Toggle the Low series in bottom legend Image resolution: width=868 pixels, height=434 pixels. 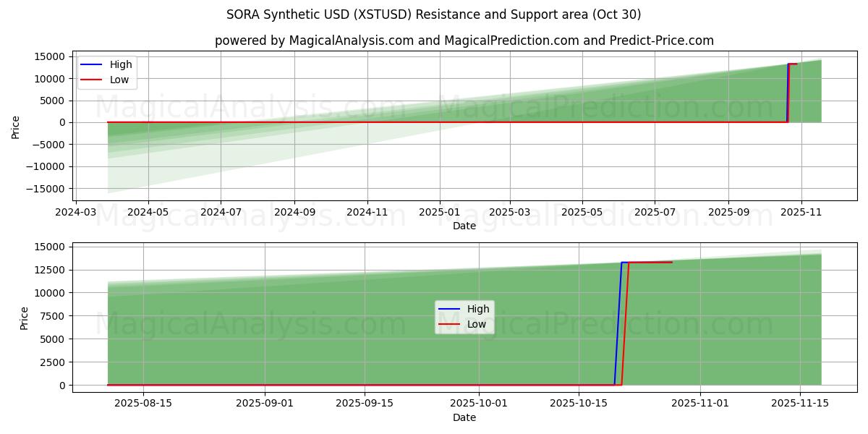click(476, 323)
